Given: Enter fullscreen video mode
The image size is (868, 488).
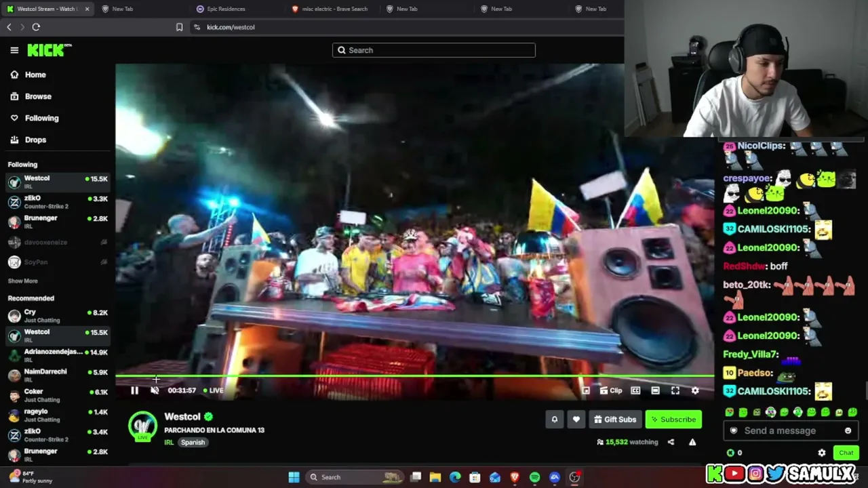Looking at the screenshot, I should (x=675, y=390).
